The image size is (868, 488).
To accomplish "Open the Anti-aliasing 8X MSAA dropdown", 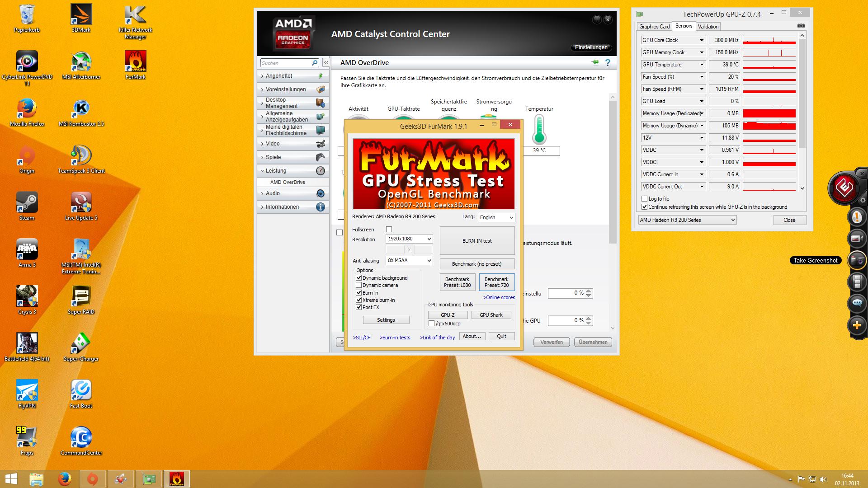I will click(409, 260).
